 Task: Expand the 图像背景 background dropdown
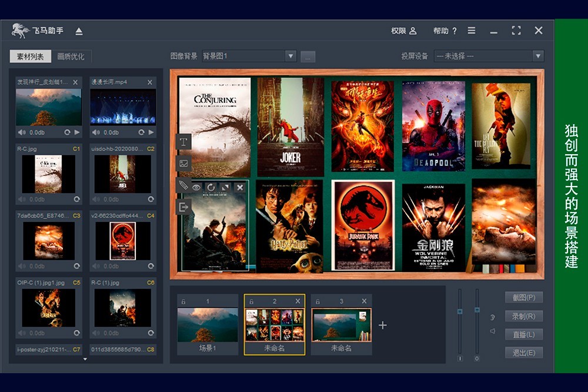tap(290, 56)
